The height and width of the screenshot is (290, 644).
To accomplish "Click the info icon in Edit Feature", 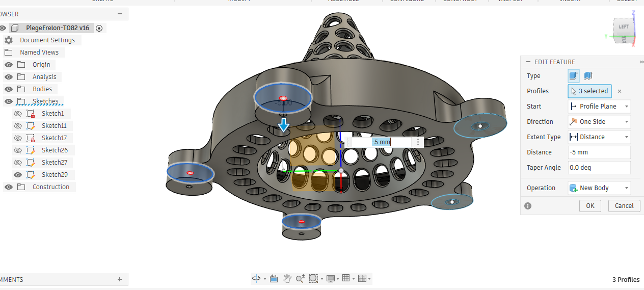I will (528, 206).
